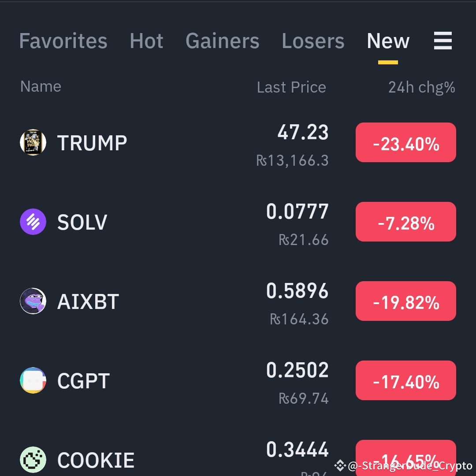This screenshot has width=476, height=476.
Task: Click the SOLV purple token icon
Action: tap(33, 222)
